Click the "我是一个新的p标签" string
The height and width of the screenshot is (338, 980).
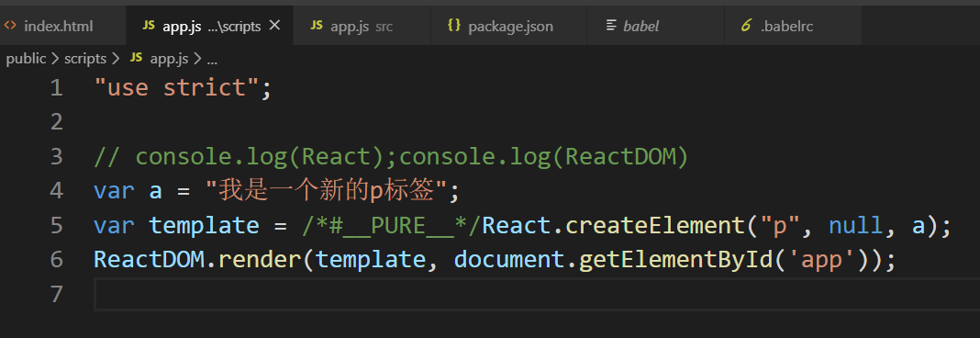[x=327, y=191]
